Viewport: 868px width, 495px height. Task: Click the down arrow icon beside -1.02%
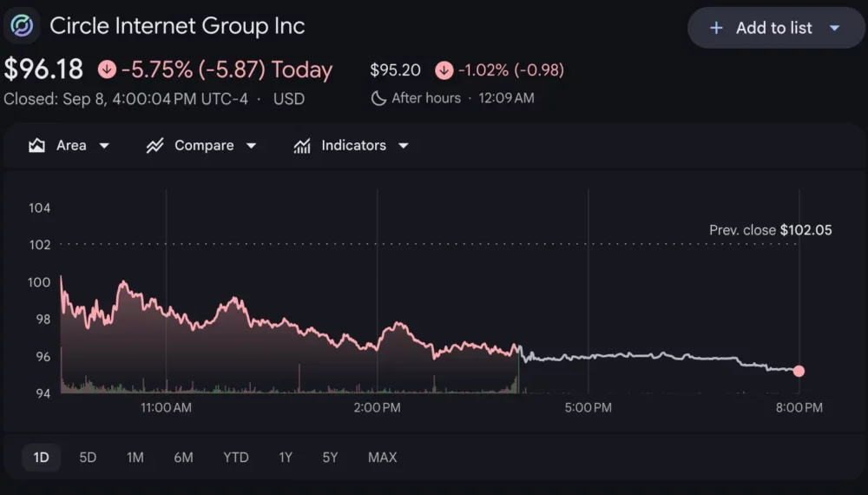pos(444,70)
